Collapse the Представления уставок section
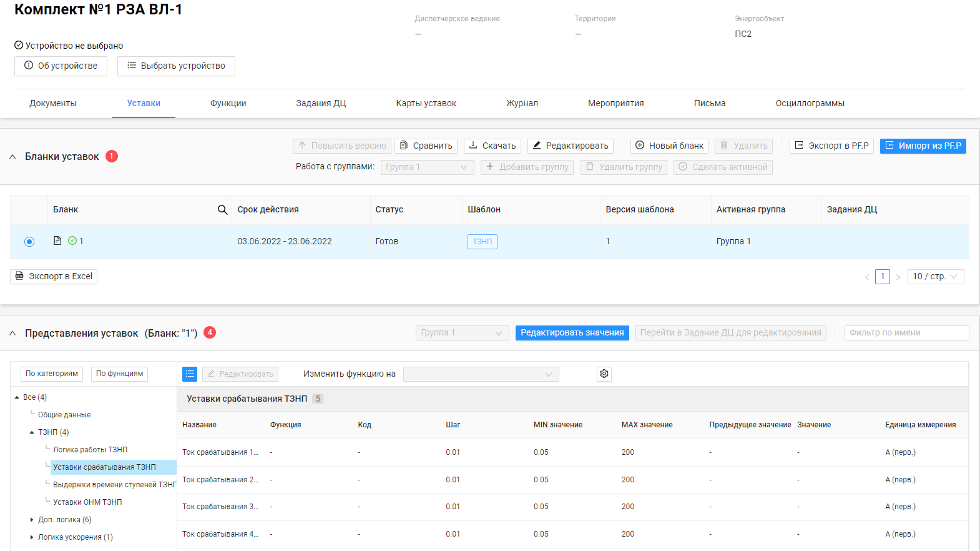This screenshot has width=980, height=551. click(x=12, y=333)
